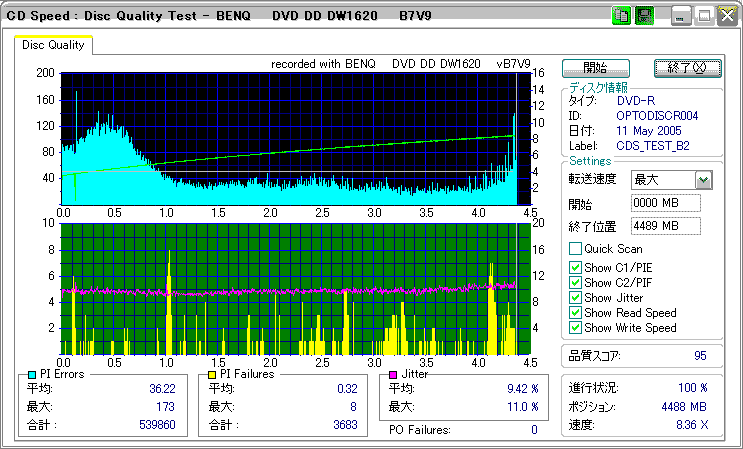The width and height of the screenshot is (743, 449).
Task: Click the green copy-to-clipboard icon in title bar
Action: tap(621, 15)
